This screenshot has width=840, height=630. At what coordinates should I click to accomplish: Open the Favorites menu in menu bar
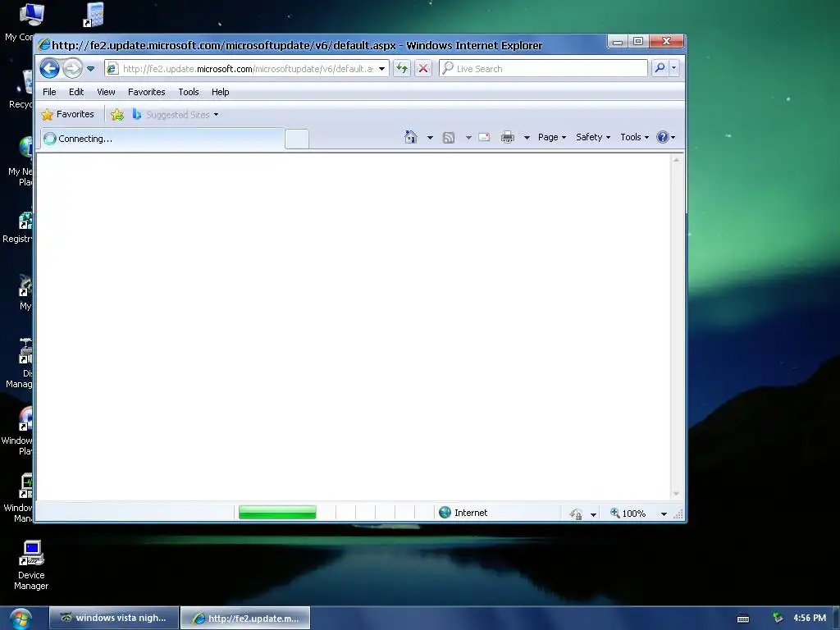tap(146, 92)
